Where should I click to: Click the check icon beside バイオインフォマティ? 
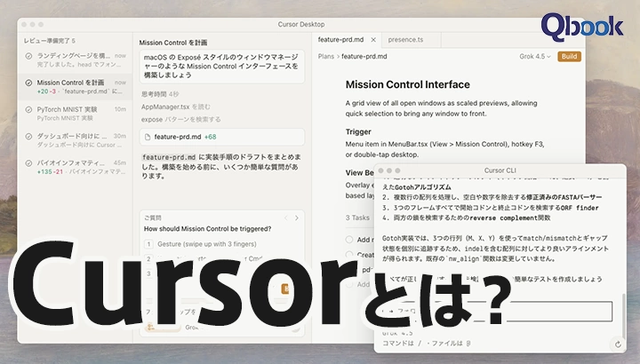28,163
